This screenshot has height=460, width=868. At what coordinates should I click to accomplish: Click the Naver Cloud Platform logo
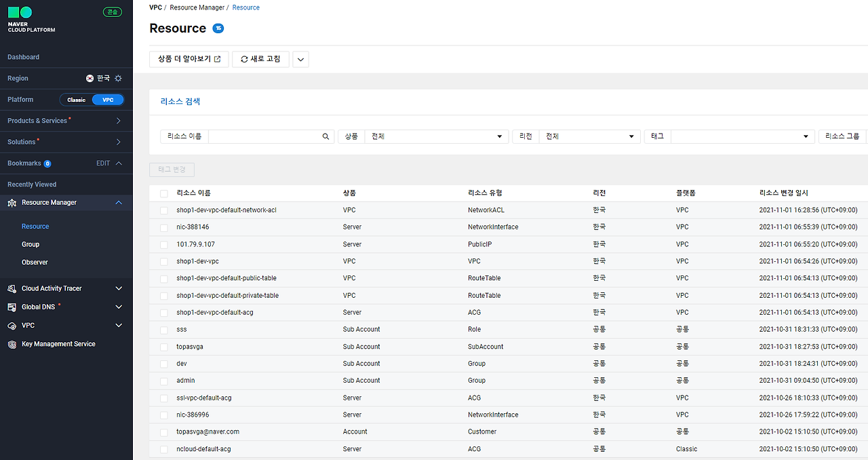[x=31, y=20]
